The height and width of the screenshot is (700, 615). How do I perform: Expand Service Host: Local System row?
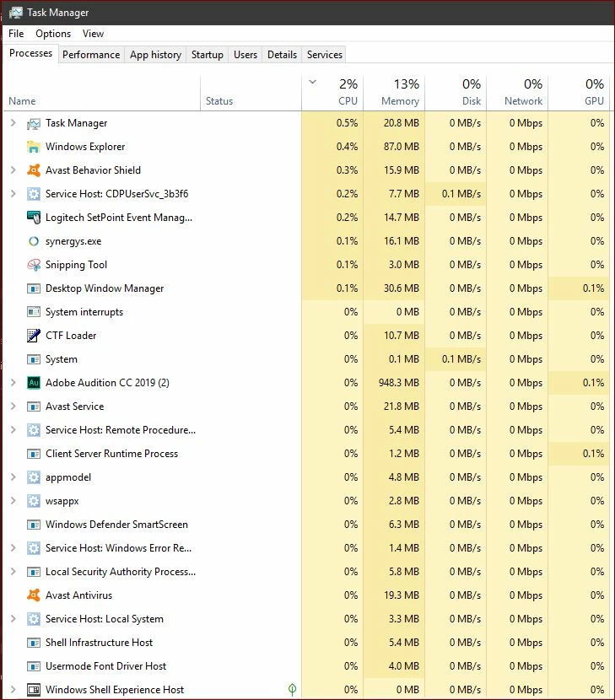tap(13, 619)
